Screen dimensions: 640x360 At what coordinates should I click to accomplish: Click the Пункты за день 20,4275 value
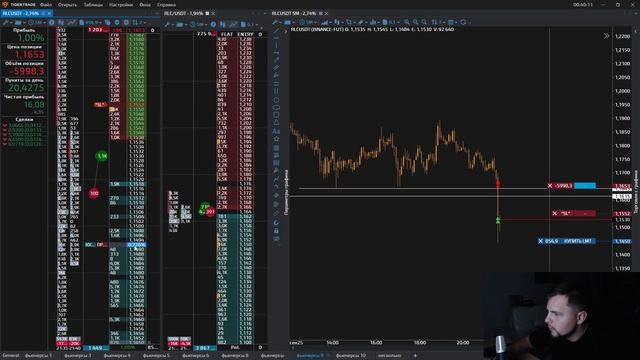(x=26, y=88)
